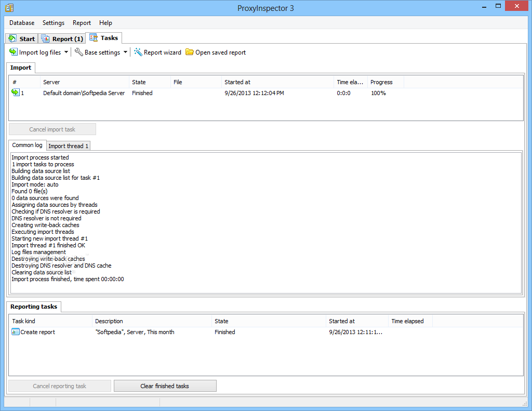Expand the Base settings dropdown arrow
Screen dimensions: 532x411
125,52
